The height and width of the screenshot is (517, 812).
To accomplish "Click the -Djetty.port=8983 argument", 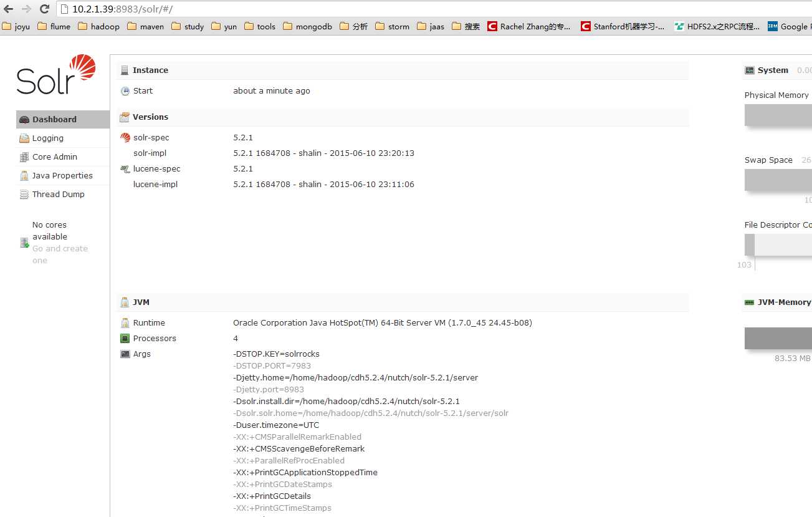I will pos(269,389).
